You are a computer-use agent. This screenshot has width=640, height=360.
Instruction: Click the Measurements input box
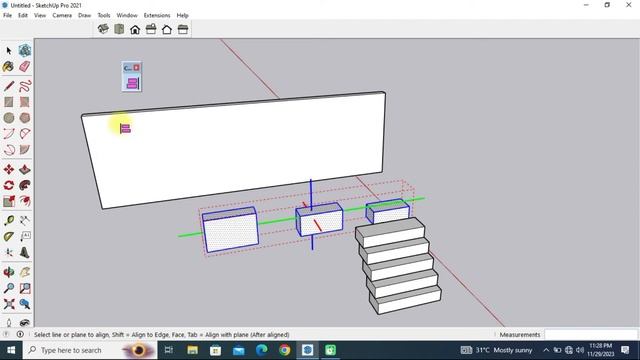(x=591, y=335)
